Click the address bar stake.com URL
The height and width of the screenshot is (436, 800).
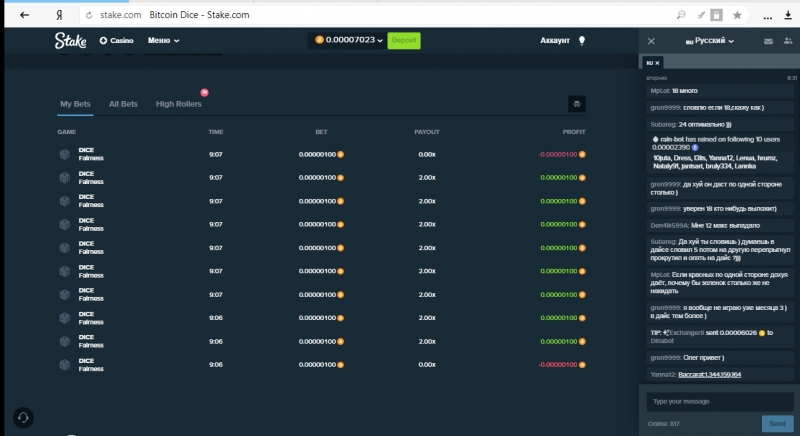[x=120, y=15]
